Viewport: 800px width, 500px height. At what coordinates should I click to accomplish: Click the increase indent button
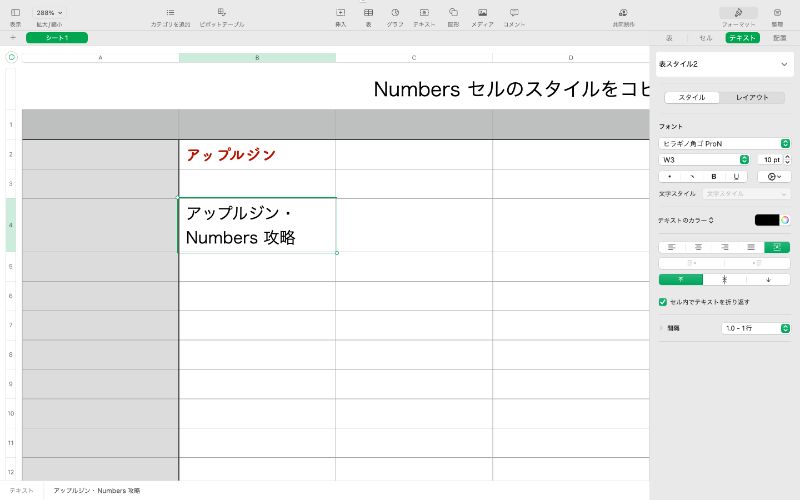point(757,263)
